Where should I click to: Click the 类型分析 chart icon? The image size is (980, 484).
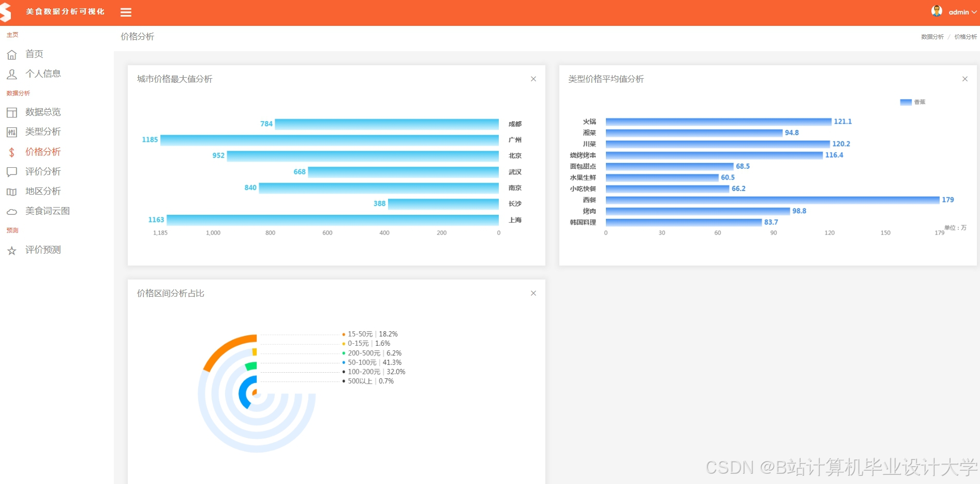click(x=11, y=132)
